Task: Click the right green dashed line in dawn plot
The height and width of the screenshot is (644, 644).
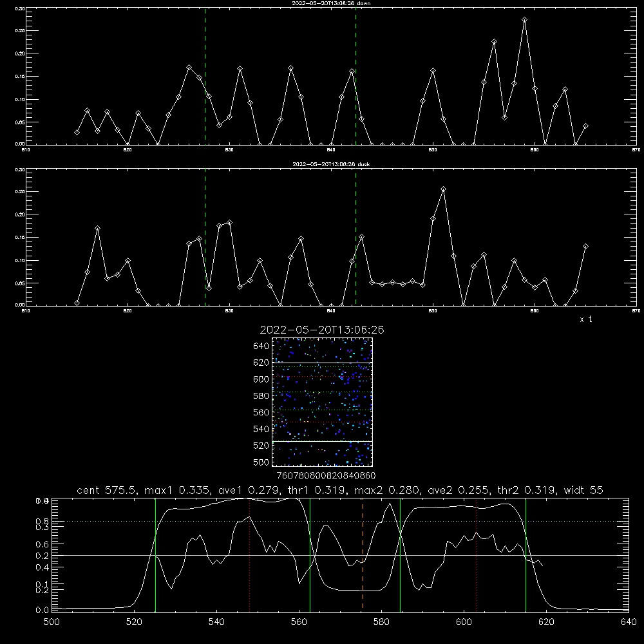Action: [x=355, y=77]
